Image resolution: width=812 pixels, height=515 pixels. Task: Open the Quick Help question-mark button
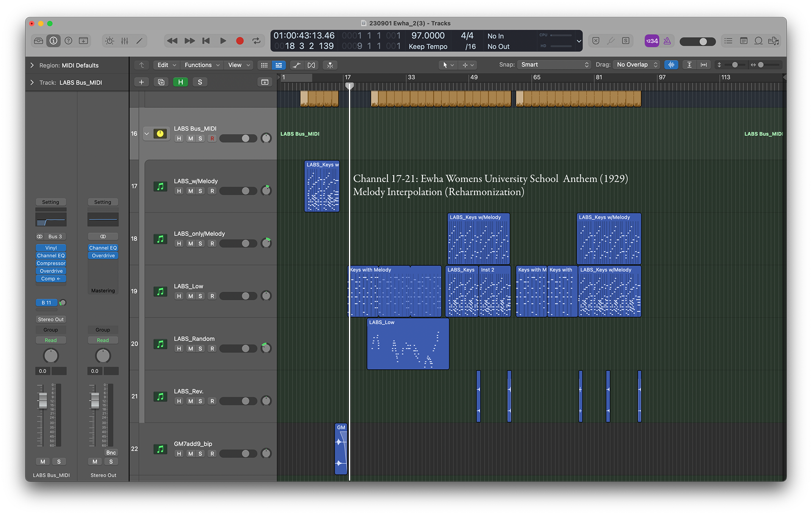[x=69, y=41]
